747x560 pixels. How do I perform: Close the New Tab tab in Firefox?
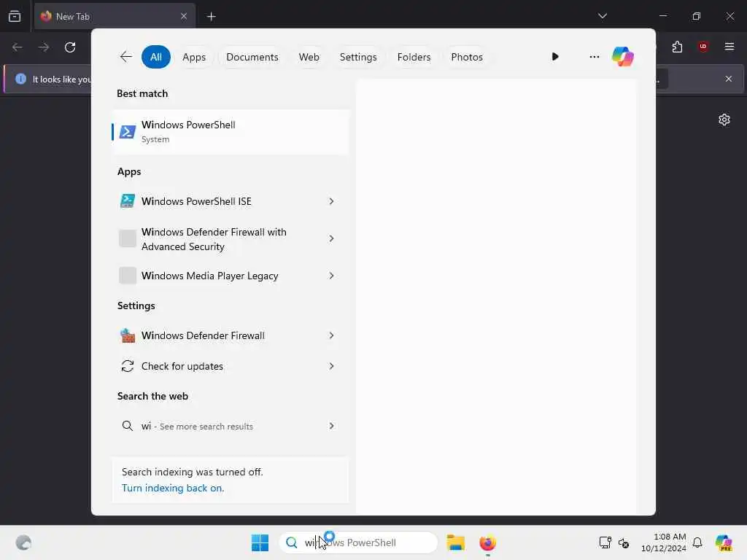(184, 16)
